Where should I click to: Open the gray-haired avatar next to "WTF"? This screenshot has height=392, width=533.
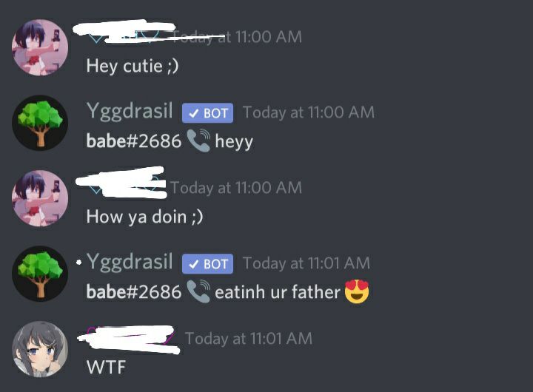tap(40, 349)
